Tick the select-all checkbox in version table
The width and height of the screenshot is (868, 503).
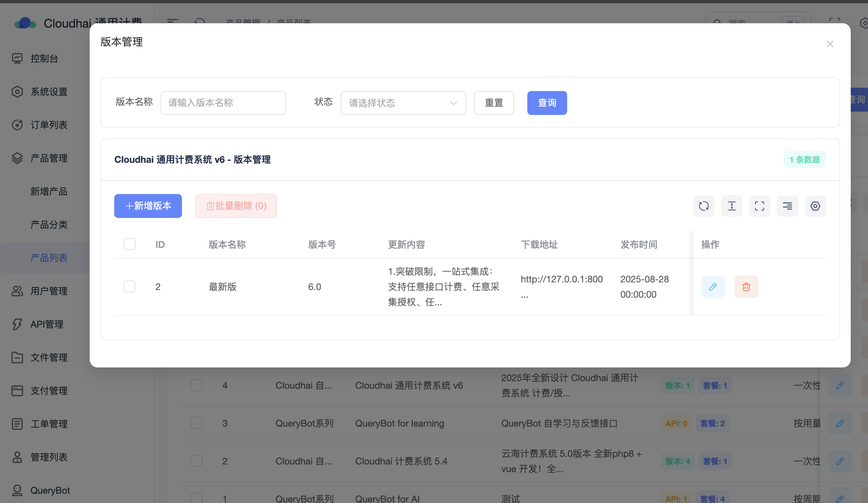[129, 244]
